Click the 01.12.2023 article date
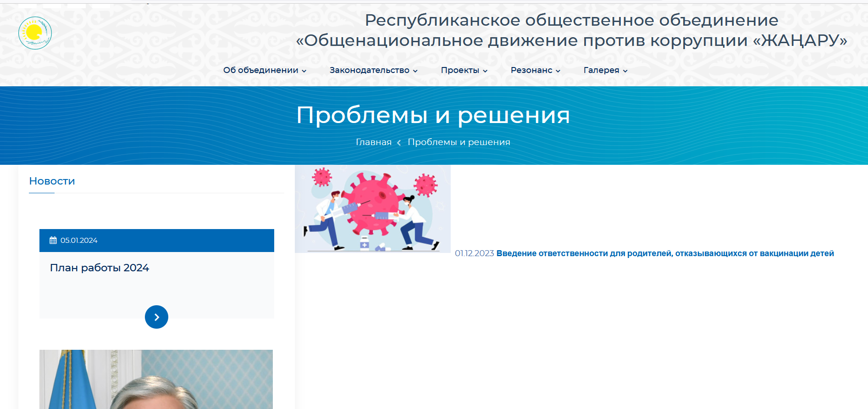 [474, 253]
